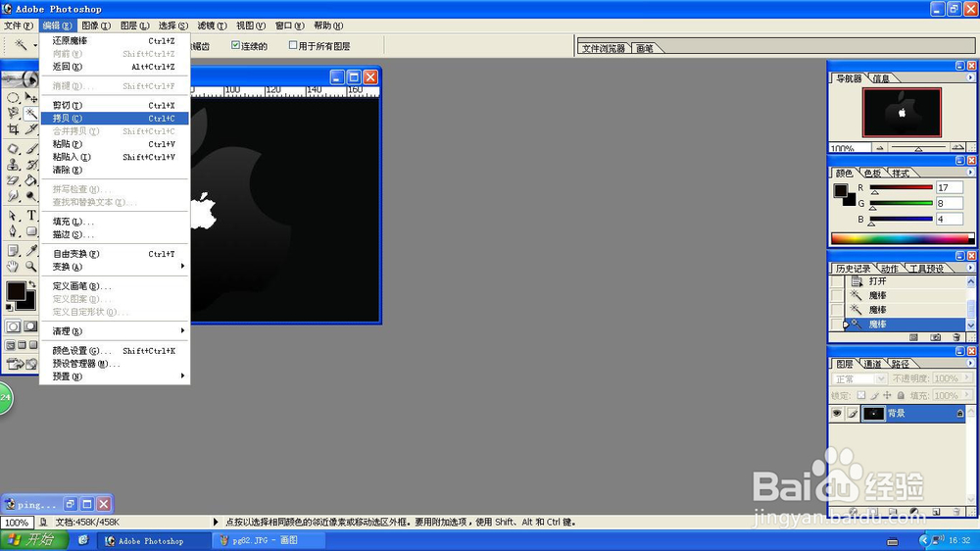Click the foreground color swatch in toolbox
The image size is (980, 551).
[x=16, y=291]
